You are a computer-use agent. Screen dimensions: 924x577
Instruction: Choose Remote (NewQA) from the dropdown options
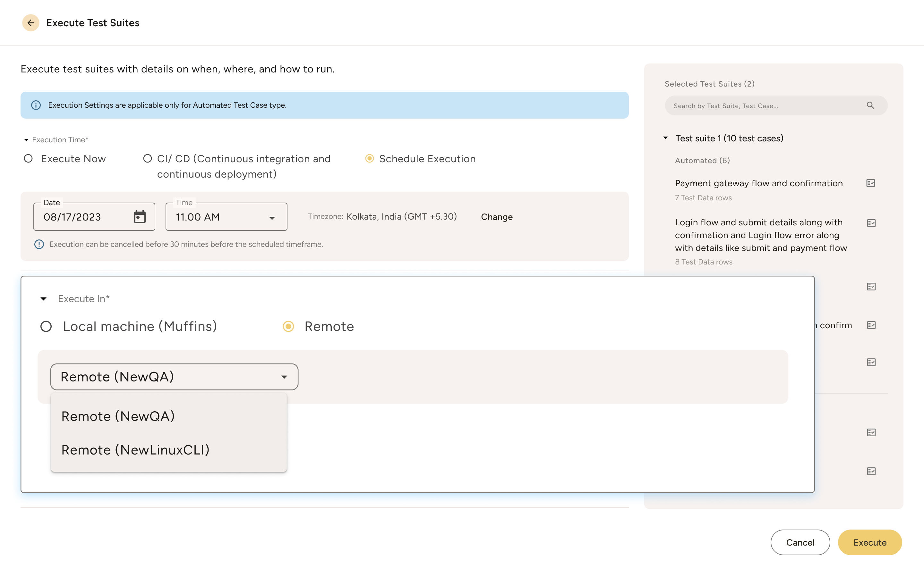(x=118, y=416)
